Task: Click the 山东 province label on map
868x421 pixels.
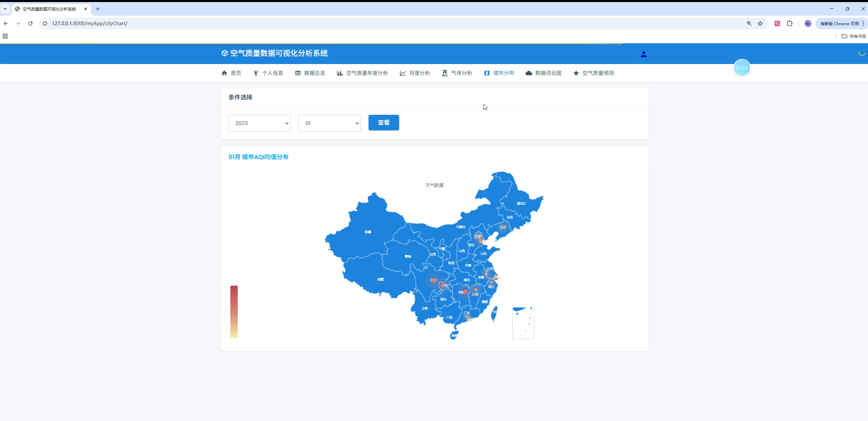Action: tap(484, 253)
